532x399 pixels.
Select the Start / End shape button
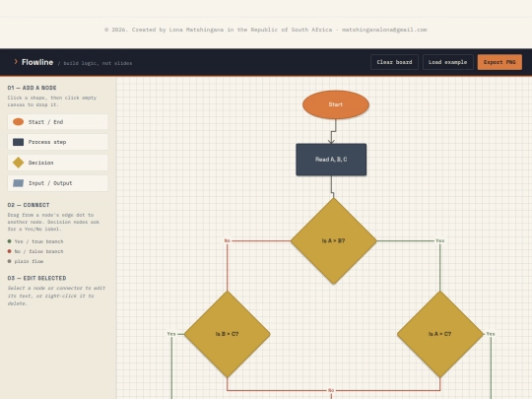click(58, 122)
